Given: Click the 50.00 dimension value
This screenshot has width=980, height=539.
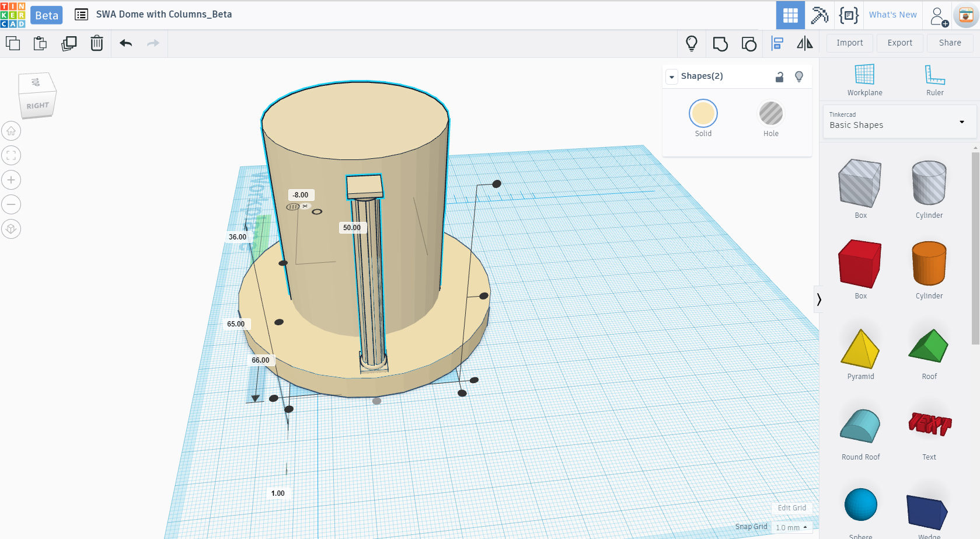Looking at the screenshot, I should [x=352, y=228].
